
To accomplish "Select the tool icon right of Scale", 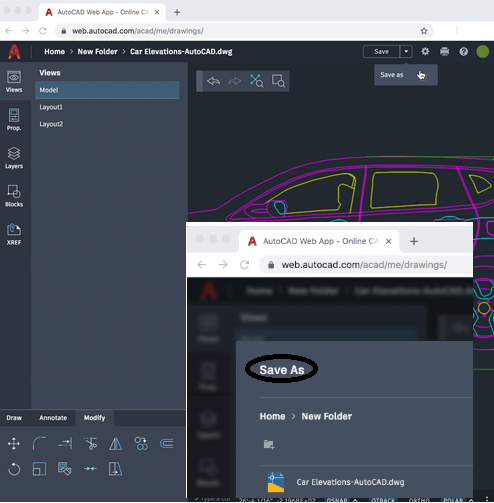I will click(x=65, y=469).
